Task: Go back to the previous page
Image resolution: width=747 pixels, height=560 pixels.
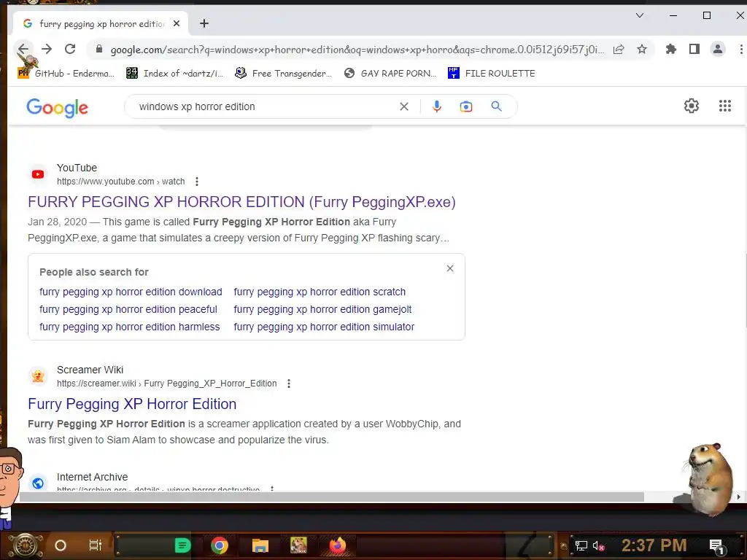Action: pyautogui.click(x=23, y=49)
